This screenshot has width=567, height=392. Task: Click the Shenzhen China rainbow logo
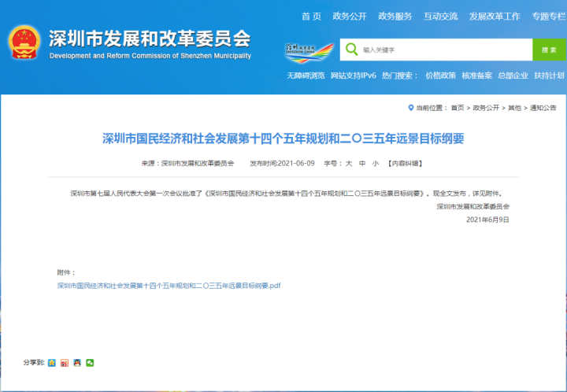[309, 53]
